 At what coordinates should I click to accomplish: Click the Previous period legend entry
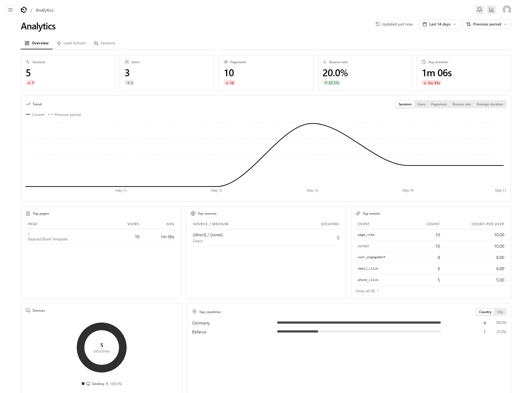click(x=64, y=115)
